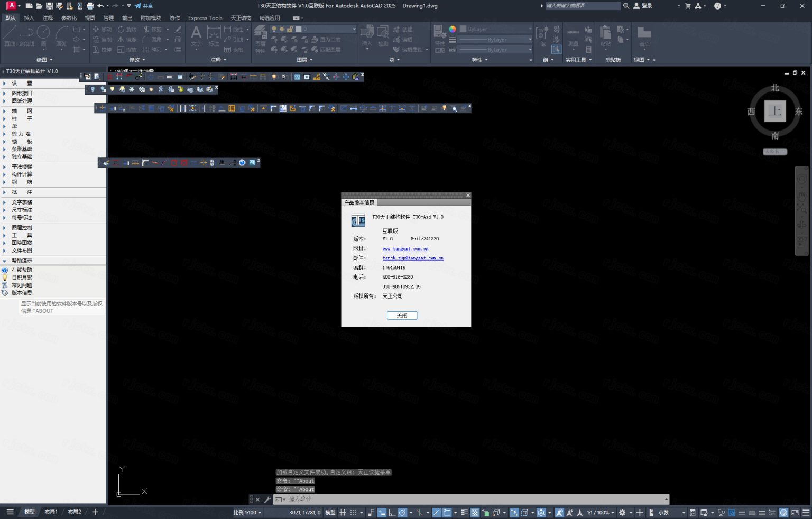This screenshot has width=812, height=519.
Task: Click the tarch_sup@tangent.com.cn email link
Action: (x=413, y=258)
